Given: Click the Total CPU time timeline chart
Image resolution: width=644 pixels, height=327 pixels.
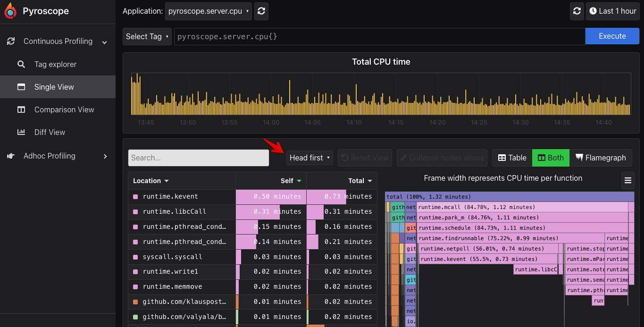Looking at the screenshot, I should coord(381,93).
